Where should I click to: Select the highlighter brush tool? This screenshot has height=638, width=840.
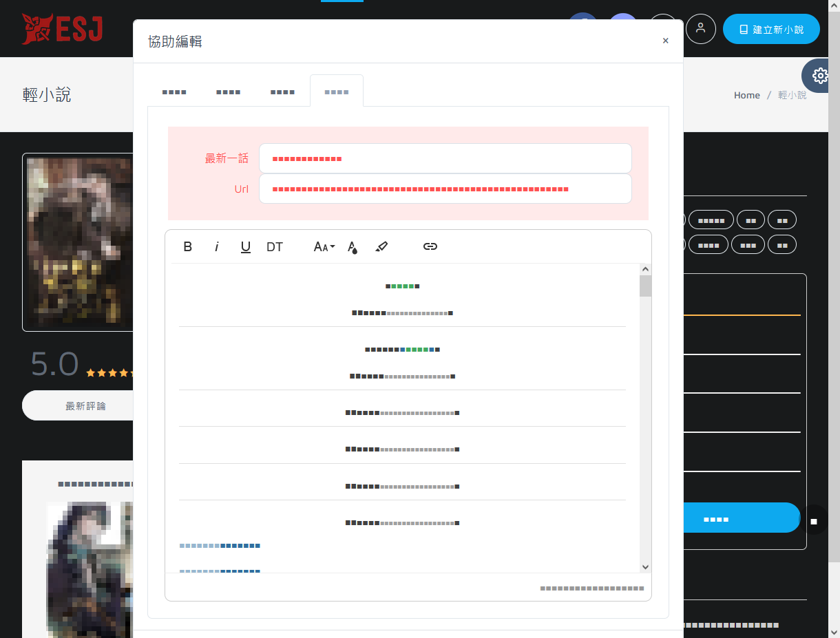381,246
